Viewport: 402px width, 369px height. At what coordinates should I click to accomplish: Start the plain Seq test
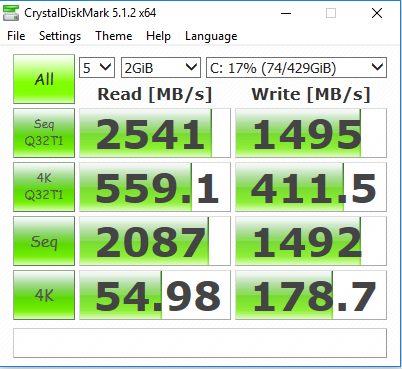(x=44, y=241)
